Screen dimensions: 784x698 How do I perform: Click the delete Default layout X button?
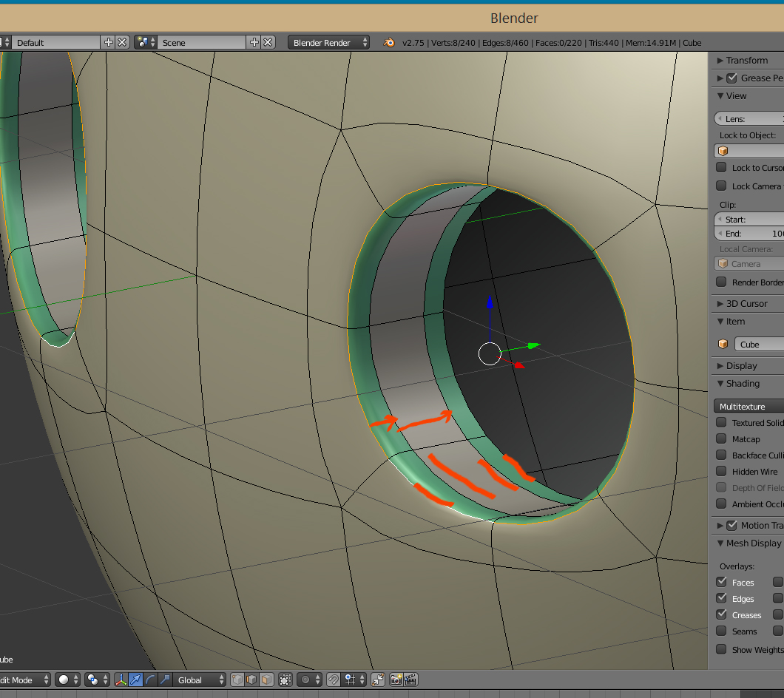coord(123,43)
